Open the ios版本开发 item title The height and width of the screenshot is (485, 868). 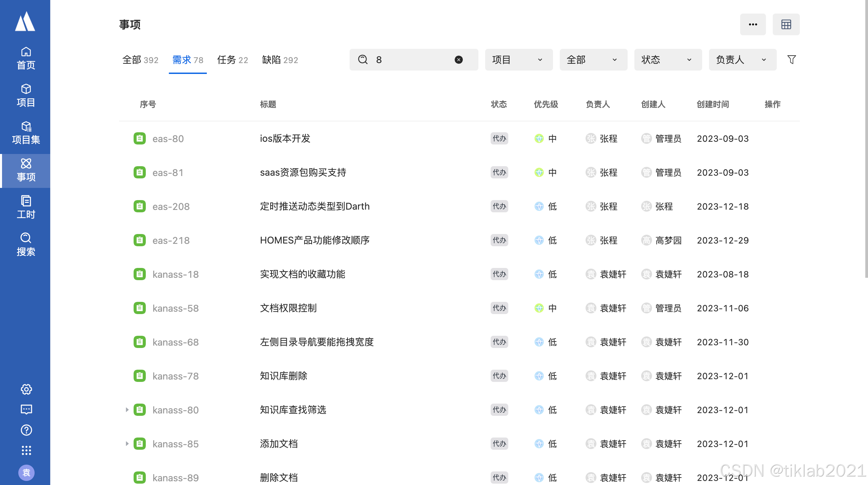[x=285, y=138]
